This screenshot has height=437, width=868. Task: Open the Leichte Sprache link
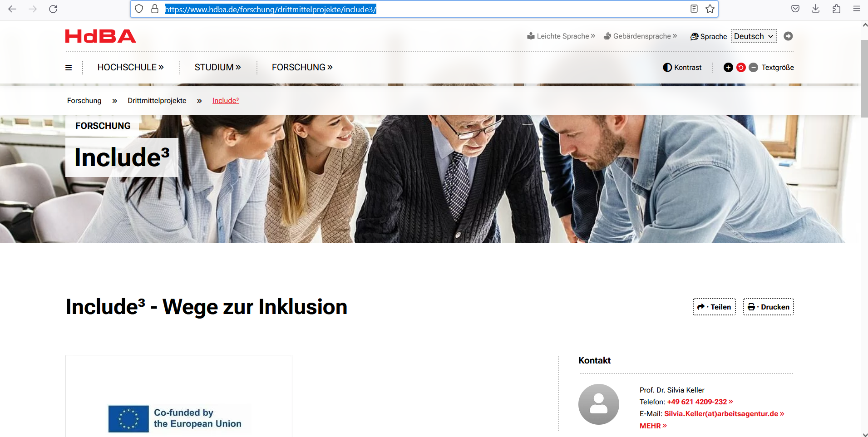pos(561,36)
